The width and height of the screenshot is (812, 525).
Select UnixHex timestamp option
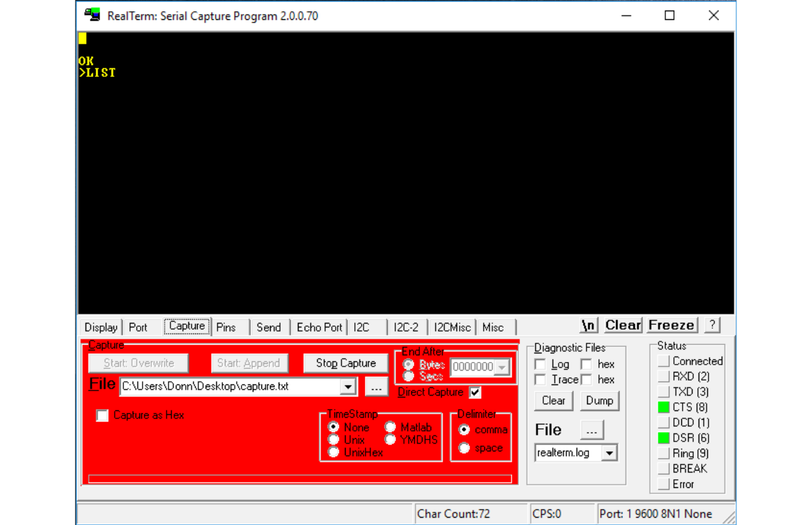tap(334, 452)
